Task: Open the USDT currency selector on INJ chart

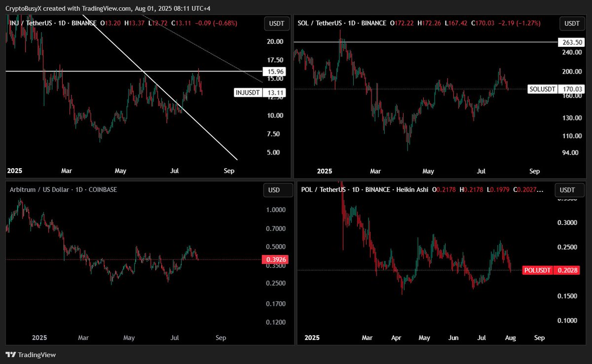Action: click(x=276, y=23)
